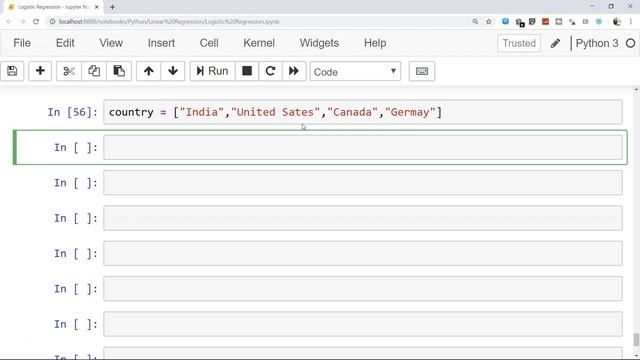Click the selected empty cell with green border
The height and width of the screenshot is (360, 640).
coord(362,147)
